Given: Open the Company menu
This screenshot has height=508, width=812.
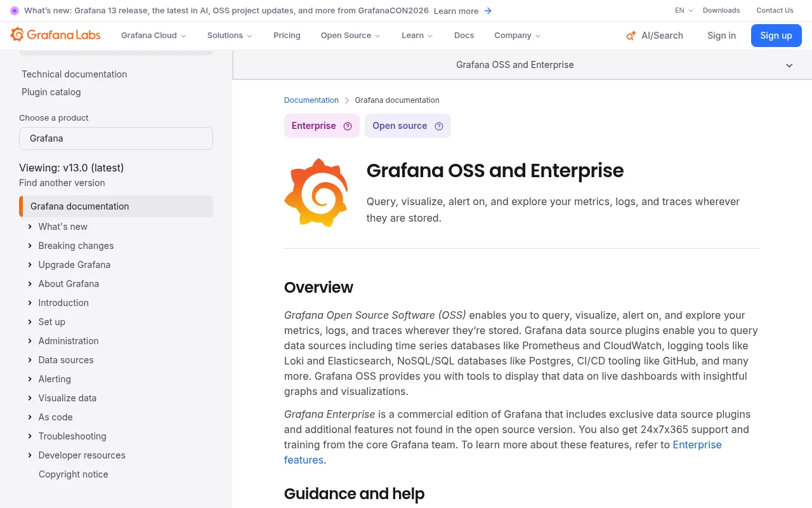Looking at the screenshot, I should pos(518,36).
